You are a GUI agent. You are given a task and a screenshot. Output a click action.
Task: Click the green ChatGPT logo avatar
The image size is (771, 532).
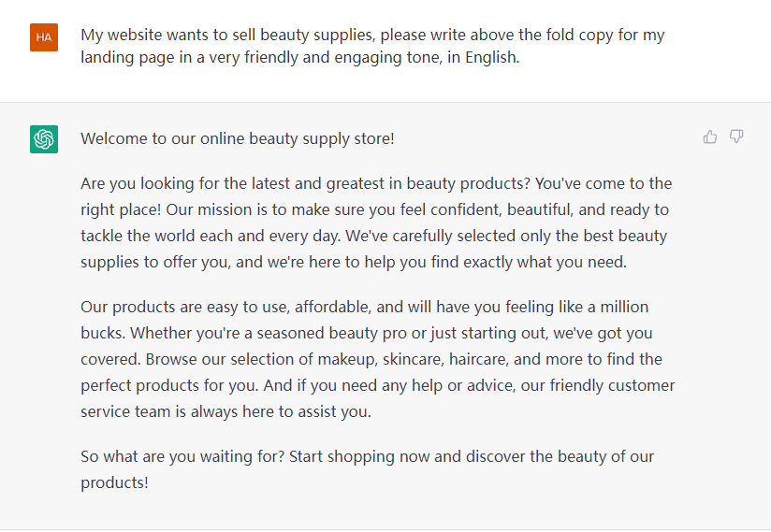44,139
